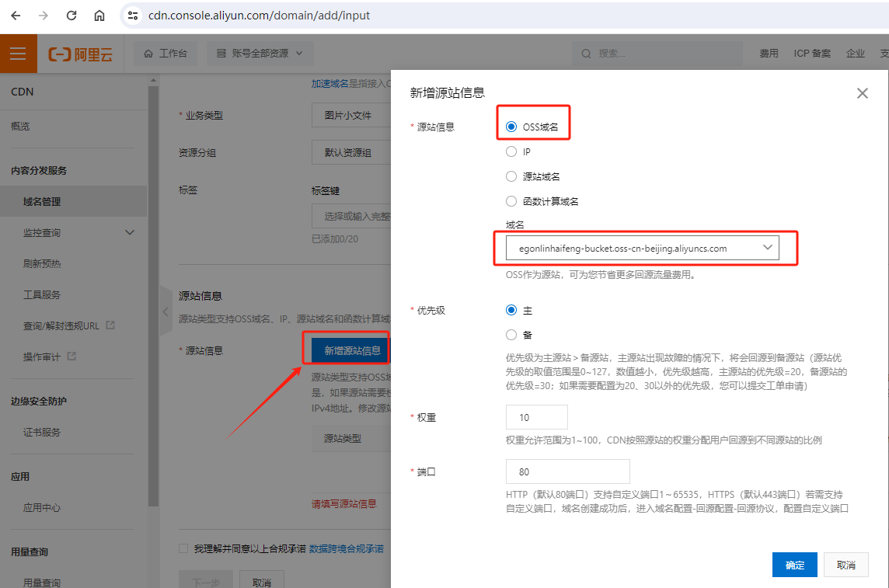Close the 新增源站信息 dialog with X
Image resolution: width=889 pixels, height=588 pixels.
pos(862,93)
